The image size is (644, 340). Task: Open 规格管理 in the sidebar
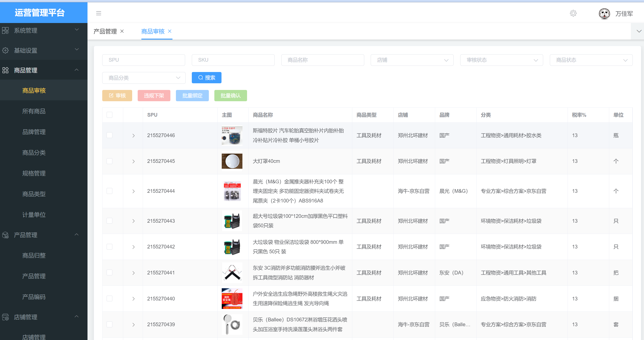(x=34, y=173)
